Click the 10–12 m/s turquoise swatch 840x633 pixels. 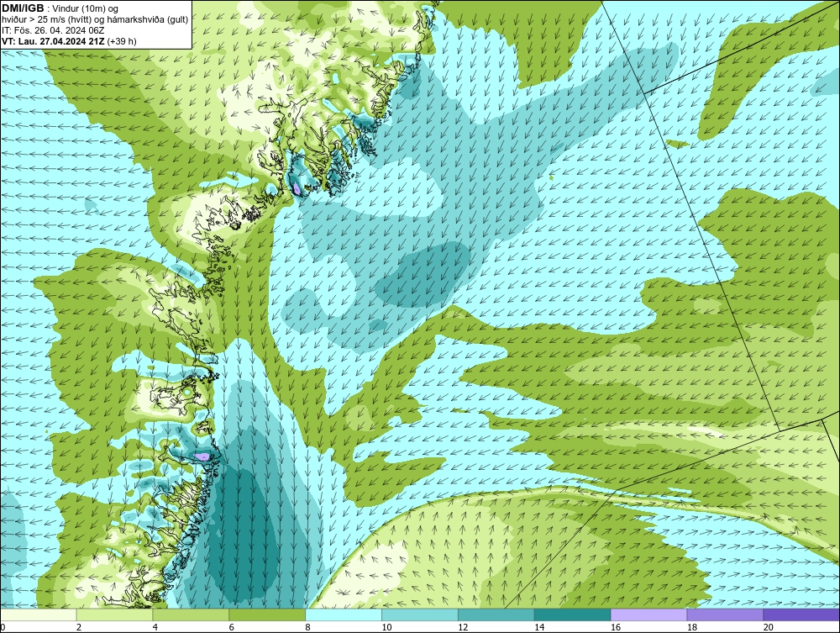click(x=420, y=615)
